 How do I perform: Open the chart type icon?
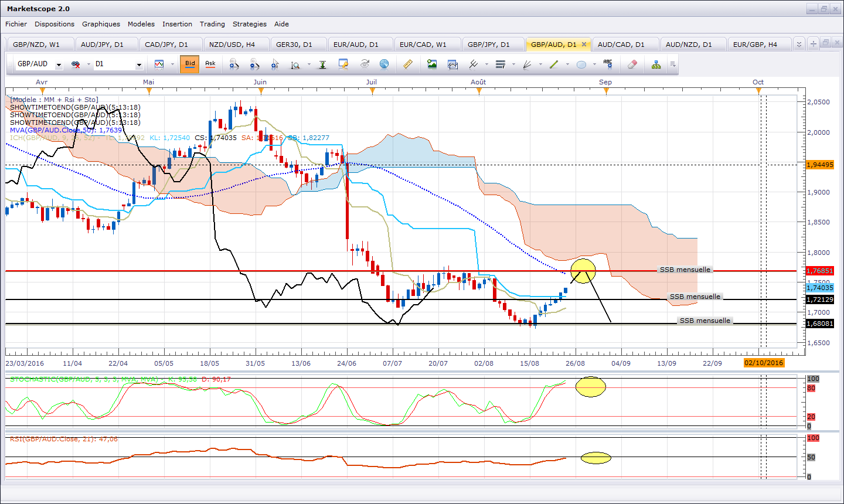tap(159, 64)
